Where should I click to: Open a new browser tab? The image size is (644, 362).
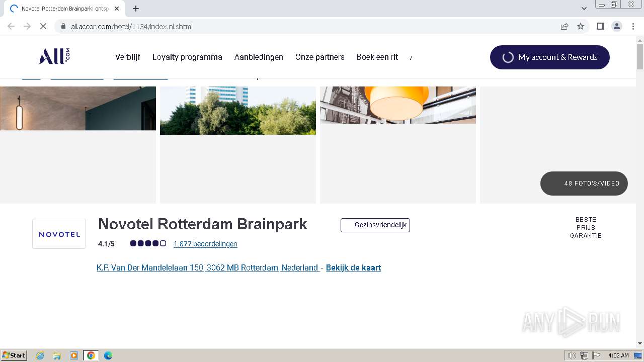135,9
